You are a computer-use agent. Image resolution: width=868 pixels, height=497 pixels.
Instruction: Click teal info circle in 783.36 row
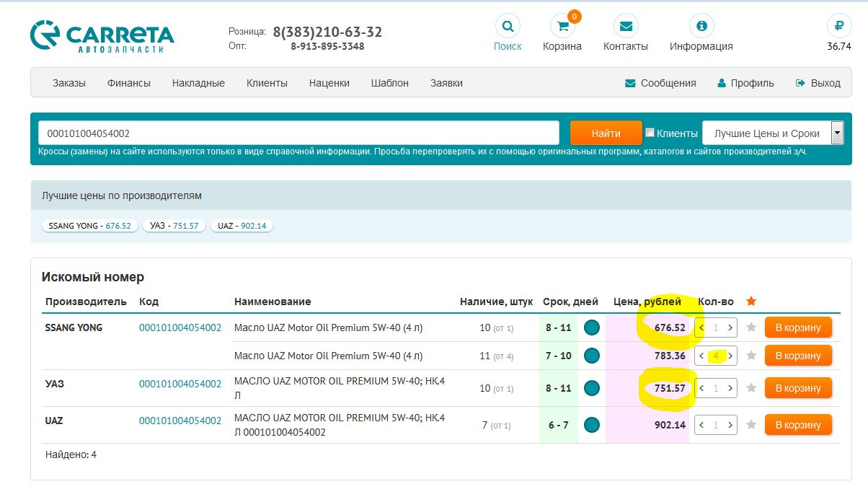[591, 356]
